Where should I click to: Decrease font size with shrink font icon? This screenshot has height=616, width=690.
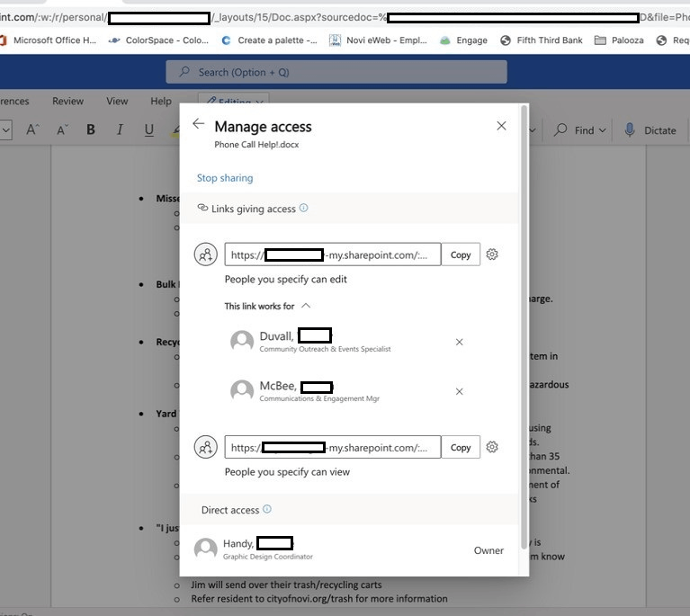(62, 129)
